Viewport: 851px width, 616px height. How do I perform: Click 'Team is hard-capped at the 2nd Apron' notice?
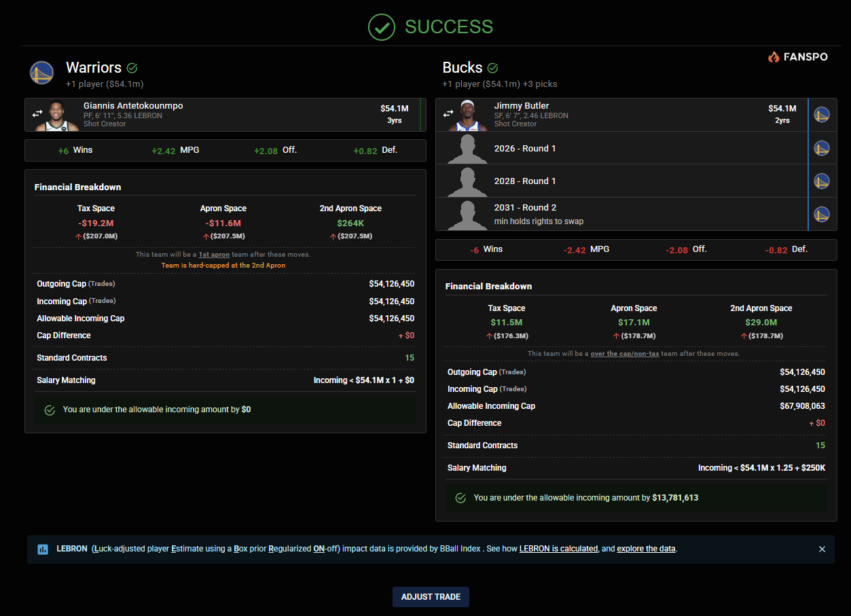click(x=223, y=266)
